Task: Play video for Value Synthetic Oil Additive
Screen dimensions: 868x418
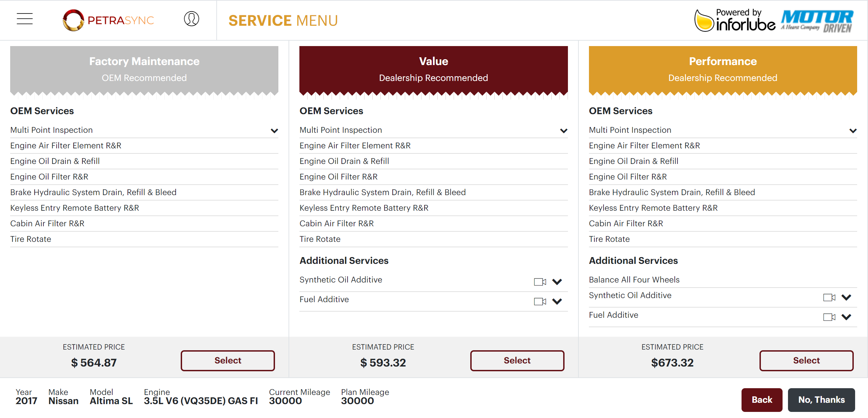Action: (x=540, y=282)
